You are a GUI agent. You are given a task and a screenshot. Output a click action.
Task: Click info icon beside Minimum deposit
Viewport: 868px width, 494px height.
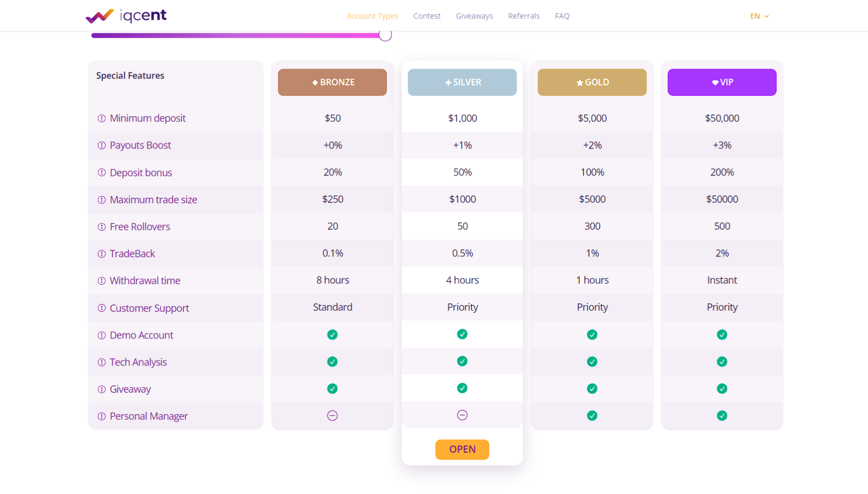[102, 119]
